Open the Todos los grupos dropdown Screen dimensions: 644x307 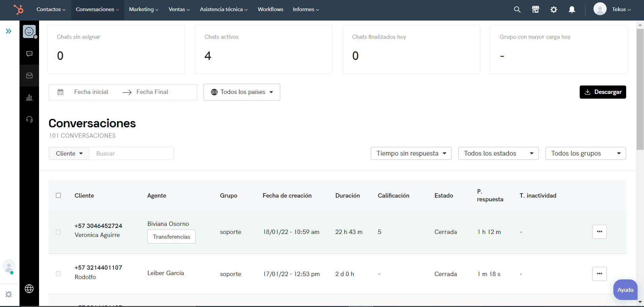tap(585, 153)
